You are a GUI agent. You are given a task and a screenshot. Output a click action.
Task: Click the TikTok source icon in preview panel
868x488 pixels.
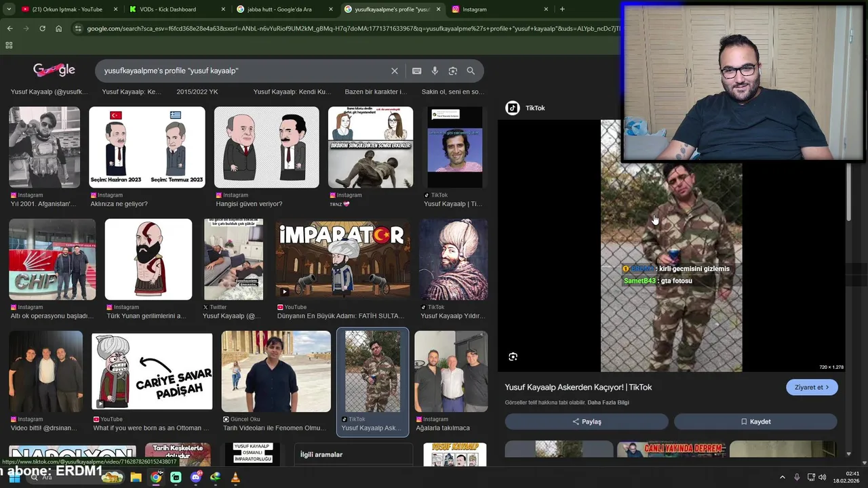513,108
